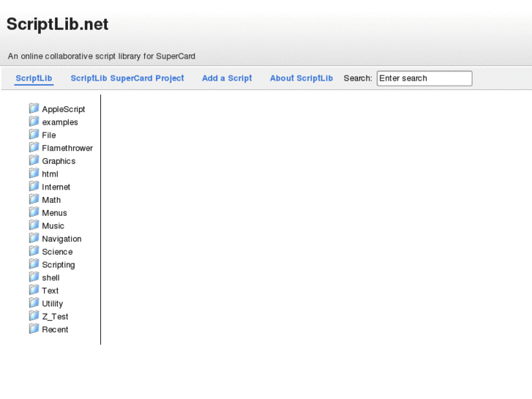Screen dimensions: 532x399
Task: Select the Music category label
Action: [53, 225]
